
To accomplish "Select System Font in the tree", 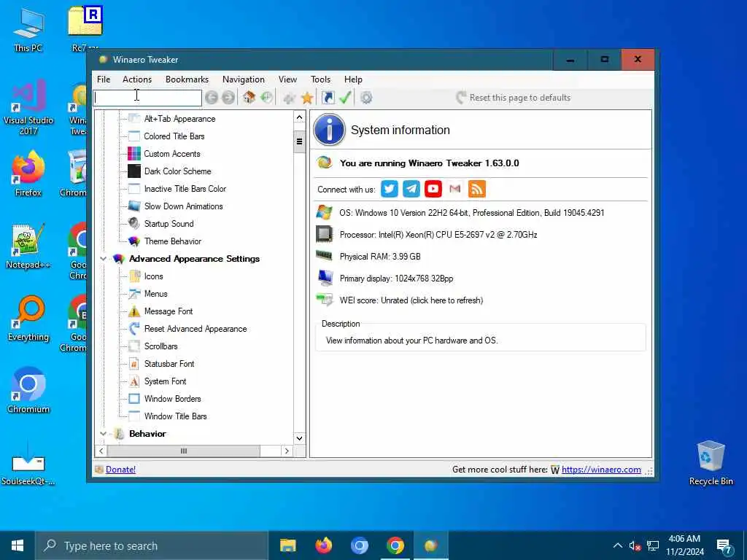I will click(x=166, y=381).
